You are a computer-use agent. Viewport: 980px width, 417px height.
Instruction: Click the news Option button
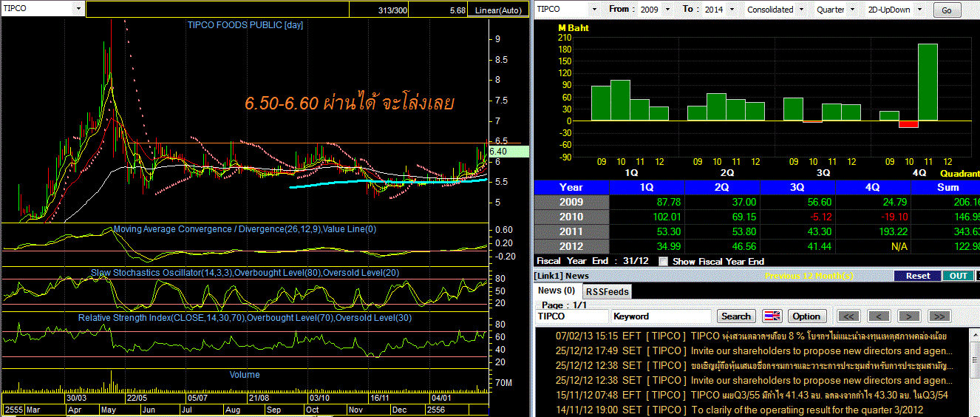(x=807, y=316)
